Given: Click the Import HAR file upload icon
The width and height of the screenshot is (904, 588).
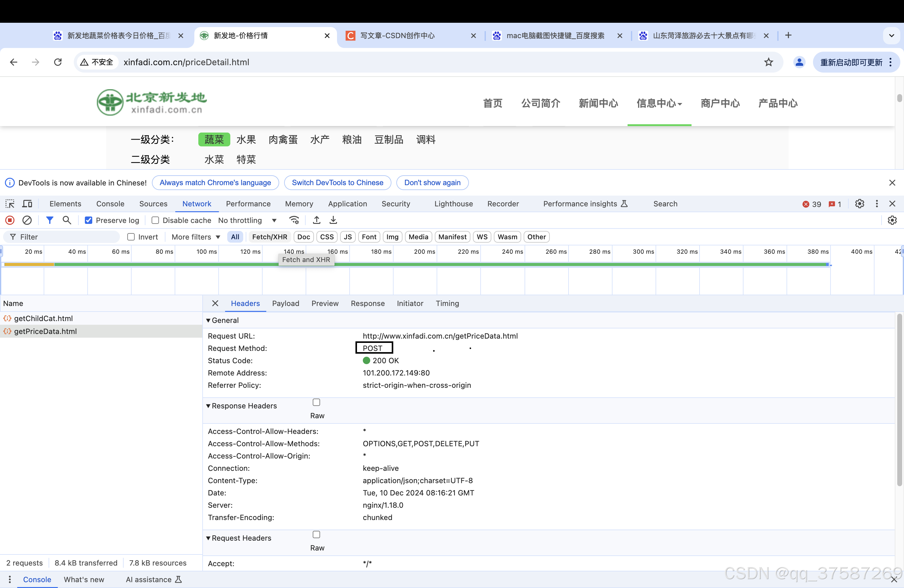Looking at the screenshot, I should (316, 220).
